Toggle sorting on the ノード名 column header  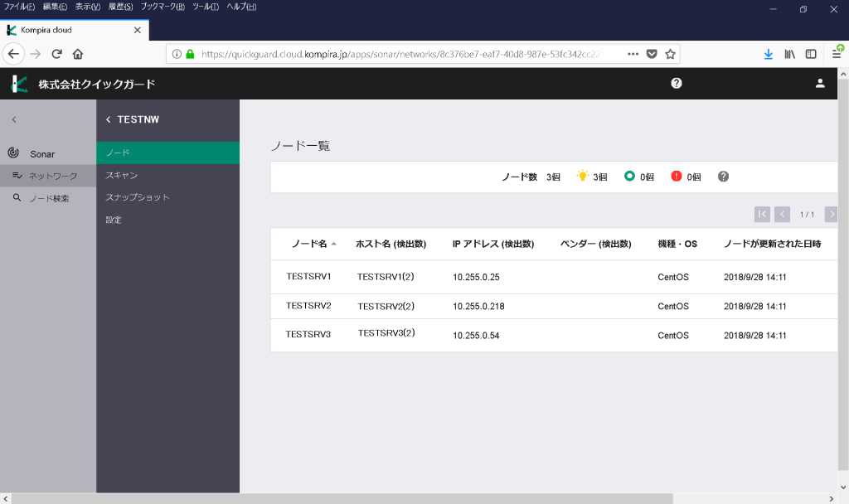[x=308, y=243]
